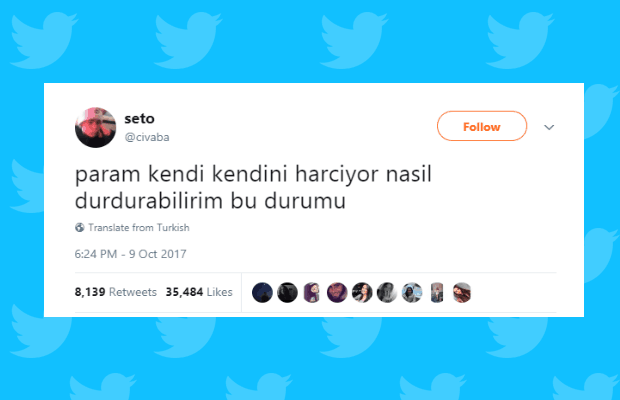The width and height of the screenshot is (620, 400).
Task: Click the globe icon beside Translate
Action: pyautogui.click(x=80, y=228)
